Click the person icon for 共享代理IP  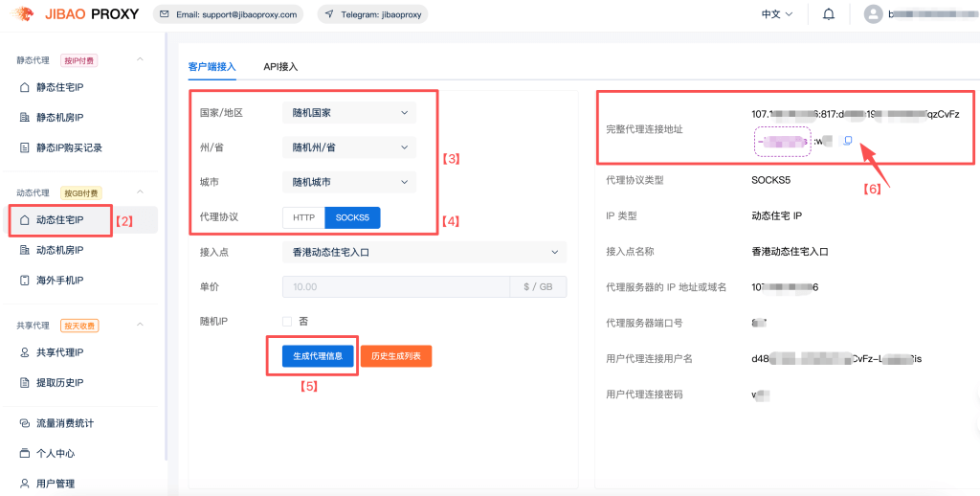[x=24, y=352]
